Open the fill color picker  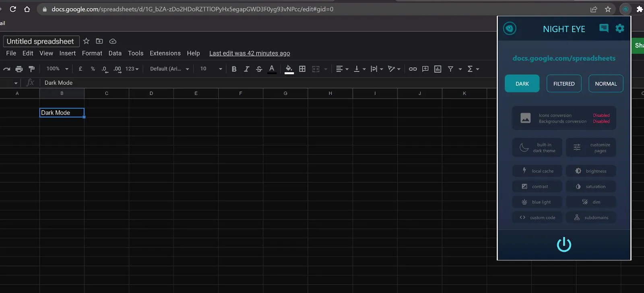289,69
